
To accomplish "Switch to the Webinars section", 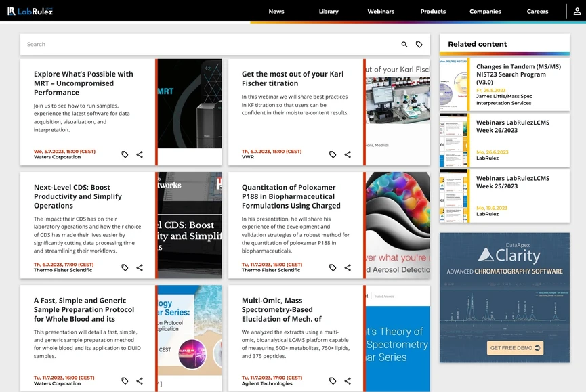I will 381,12.
